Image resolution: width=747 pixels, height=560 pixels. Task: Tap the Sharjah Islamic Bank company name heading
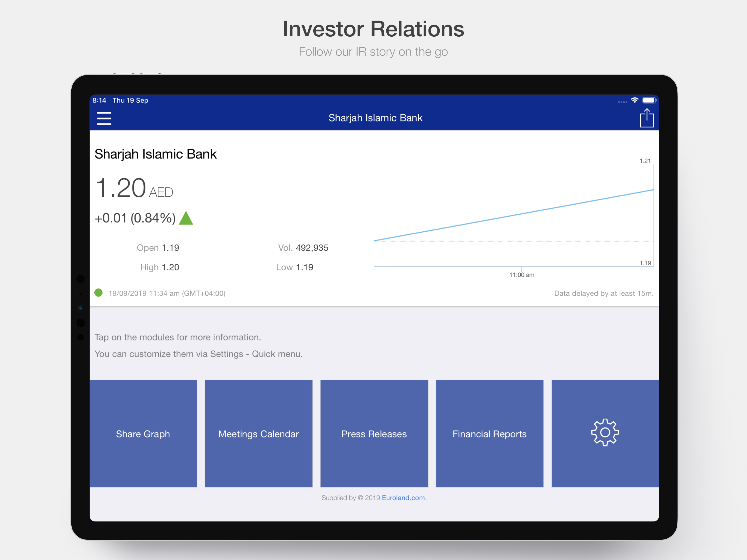(x=155, y=154)
